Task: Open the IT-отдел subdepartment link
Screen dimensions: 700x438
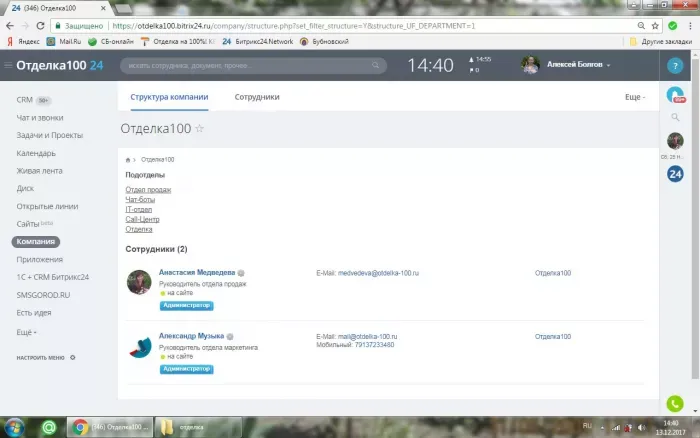Action: click(139, 209)
